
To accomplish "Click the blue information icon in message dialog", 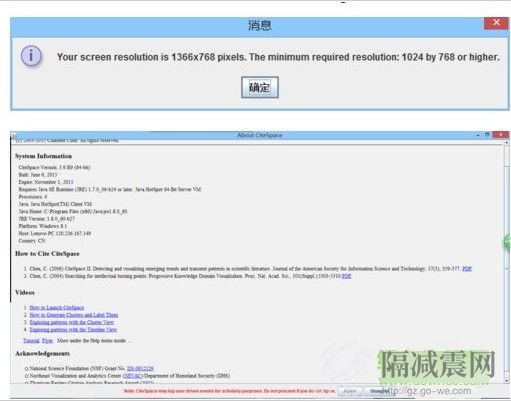I will pyautogui.click(x=31, y=56).
